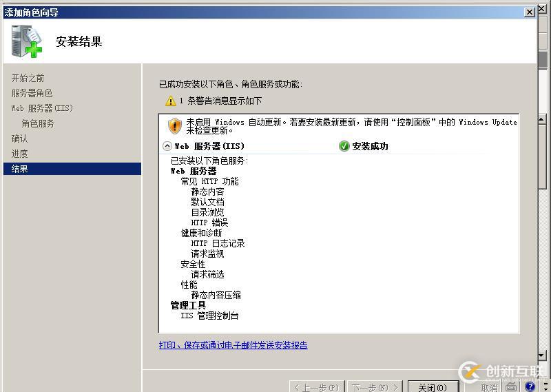Click the keyboard icon near bottom right
This screenshot has width=551, height=392.
pos(511,386)
